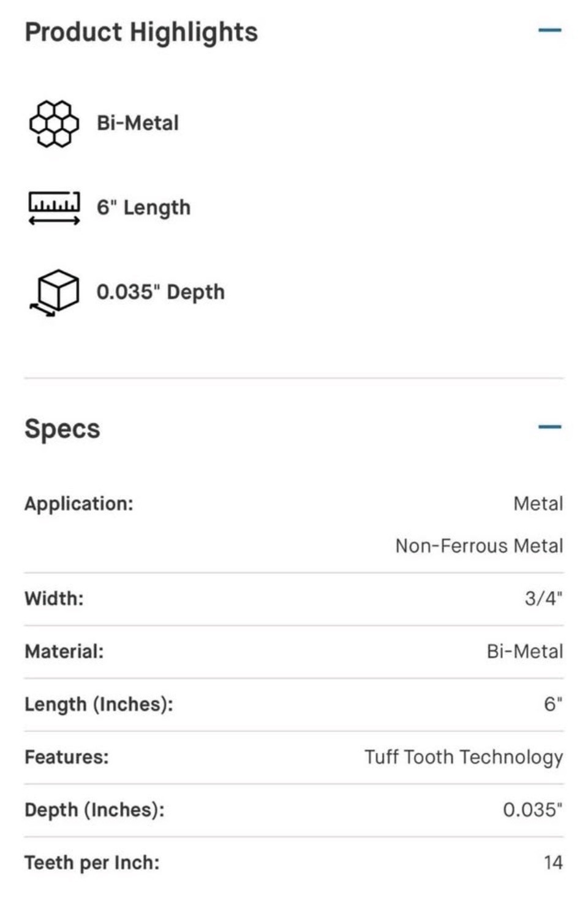Click the Material Bi-Metal value
The height and width of the screenshot is (917, 588).
[525, 651]
